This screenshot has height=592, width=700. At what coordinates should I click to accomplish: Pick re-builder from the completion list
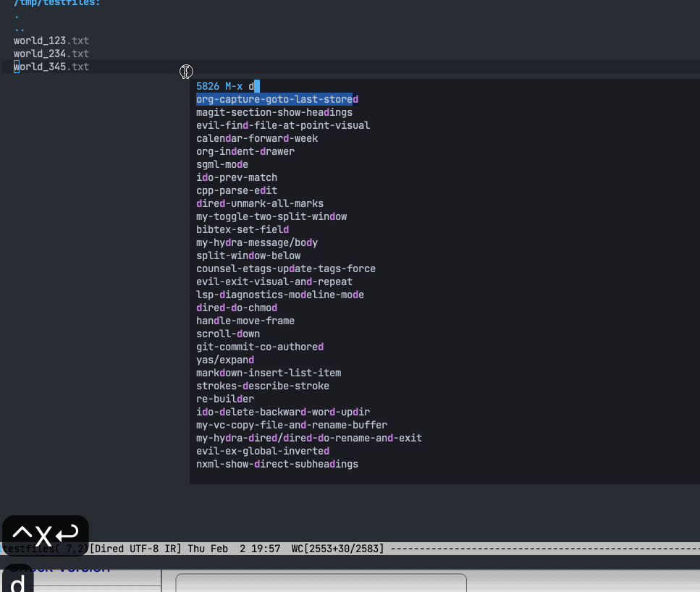[225, 399]
